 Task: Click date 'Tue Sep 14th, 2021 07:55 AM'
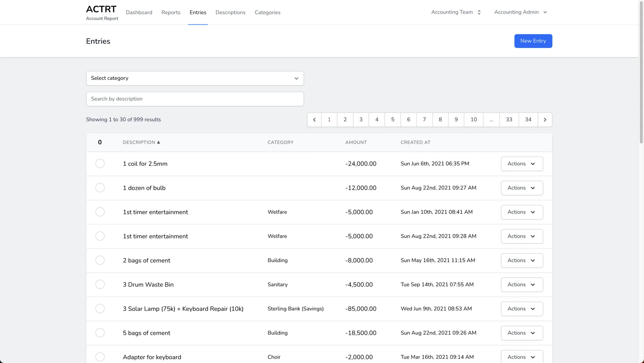tap(437, 284)
